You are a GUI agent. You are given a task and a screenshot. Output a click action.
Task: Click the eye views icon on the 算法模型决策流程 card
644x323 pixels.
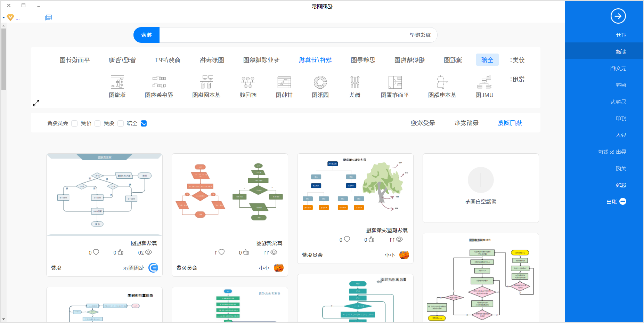(x=399, y=239)
